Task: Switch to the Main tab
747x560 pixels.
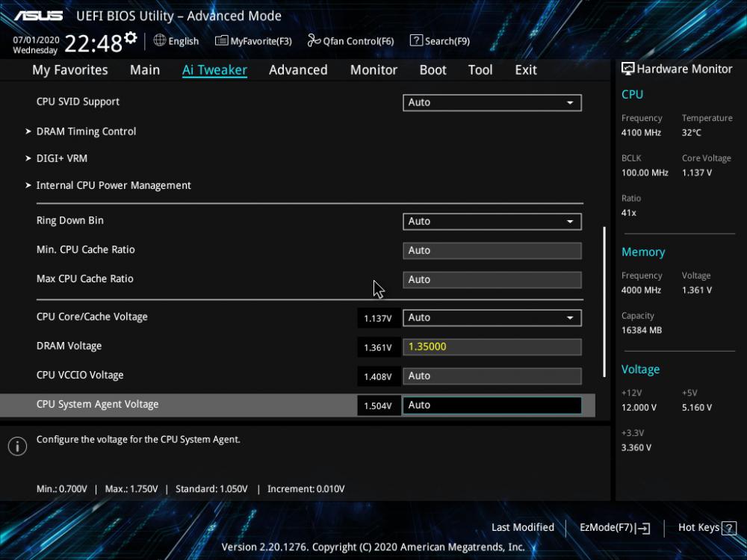Action: pyautogui.click(x=145, y=70)
